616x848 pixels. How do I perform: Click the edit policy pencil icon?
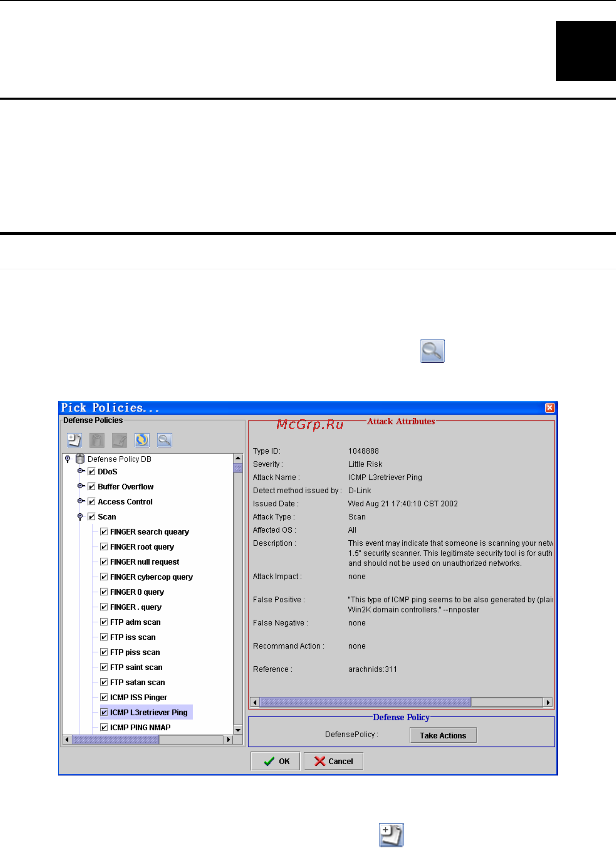point(119,440)
